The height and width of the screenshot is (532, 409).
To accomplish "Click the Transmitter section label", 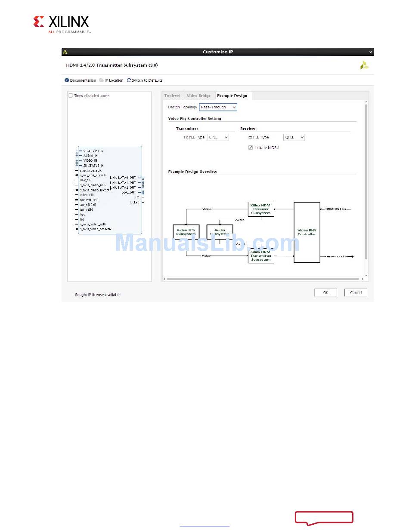I will coord(187,129).
